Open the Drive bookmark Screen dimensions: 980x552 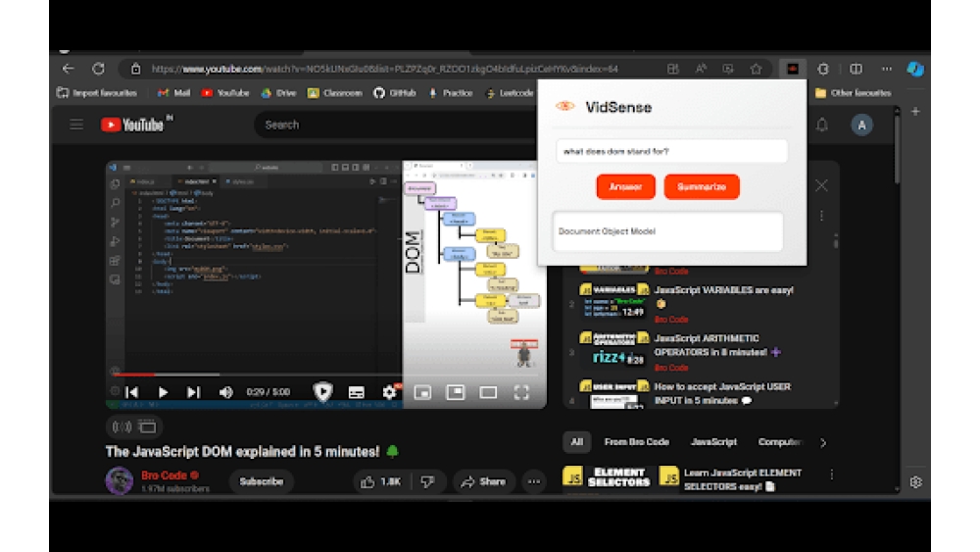(278, 93)
